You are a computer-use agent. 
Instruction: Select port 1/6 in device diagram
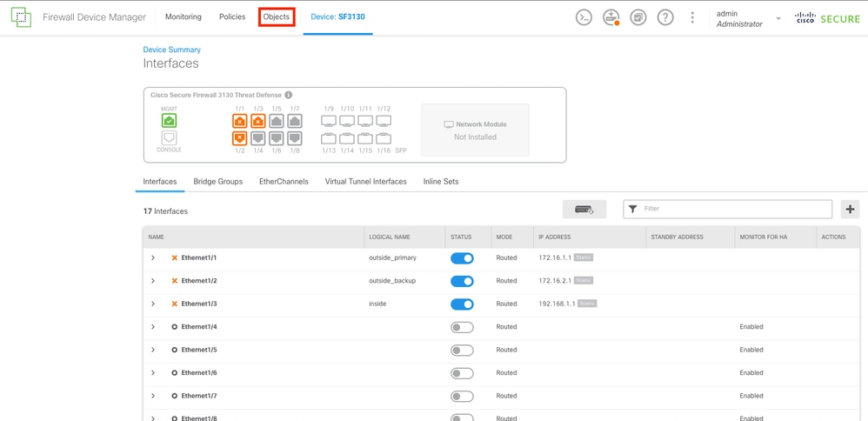pos(277,137)
